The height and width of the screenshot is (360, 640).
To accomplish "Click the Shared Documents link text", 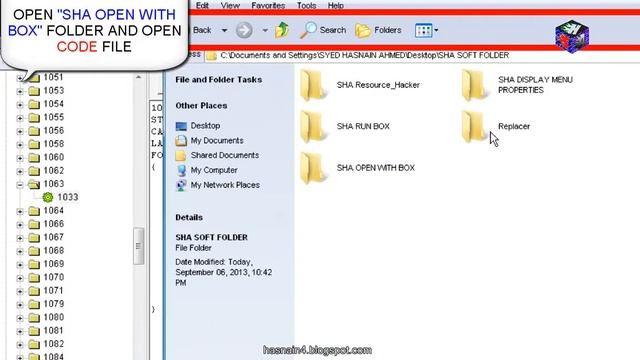I will 225,155.
